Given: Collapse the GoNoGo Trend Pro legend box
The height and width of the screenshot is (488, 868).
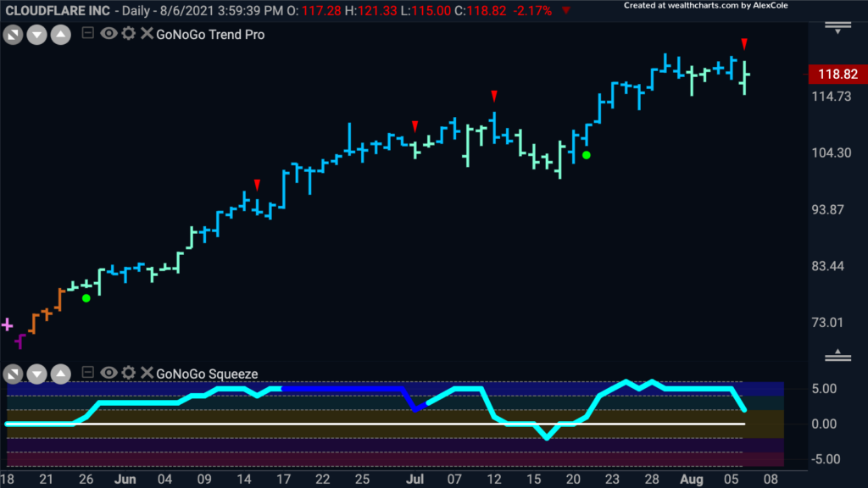Looking at the screenshot, I should (87, 33).
